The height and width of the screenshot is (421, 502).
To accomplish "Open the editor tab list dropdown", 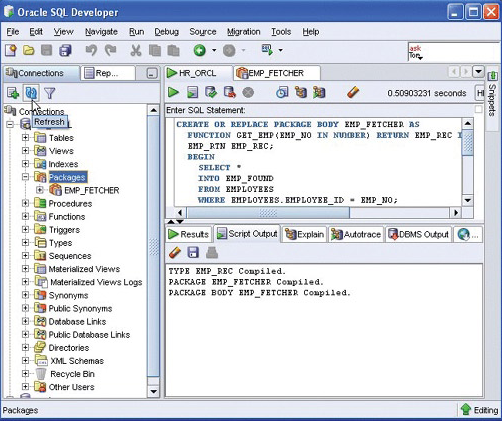I will pos(478,71).
